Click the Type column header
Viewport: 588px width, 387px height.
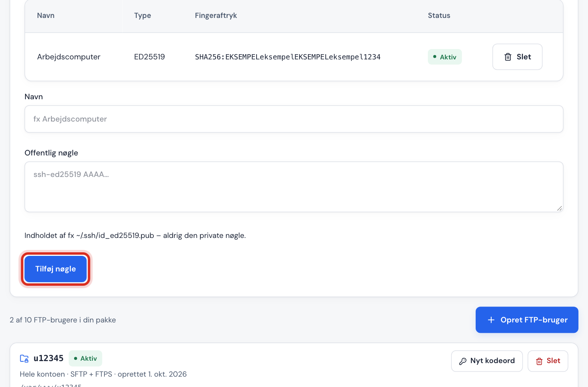pyautogui.click(x=143, y=16)
